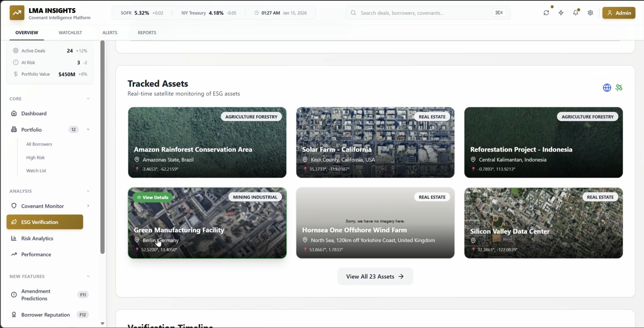Viewport: 644px width, 328px height.
Task: Collapse the NEW FEATURES section
Action: click(x=88, y=276)
